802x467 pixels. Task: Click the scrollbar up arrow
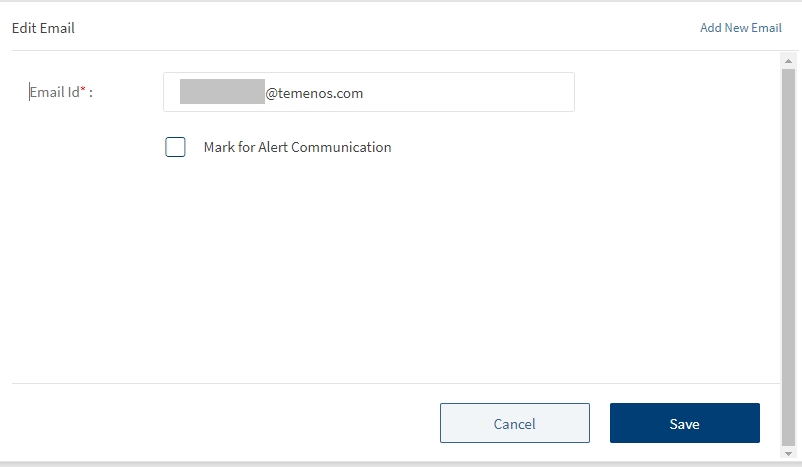(x=788, y=61)
